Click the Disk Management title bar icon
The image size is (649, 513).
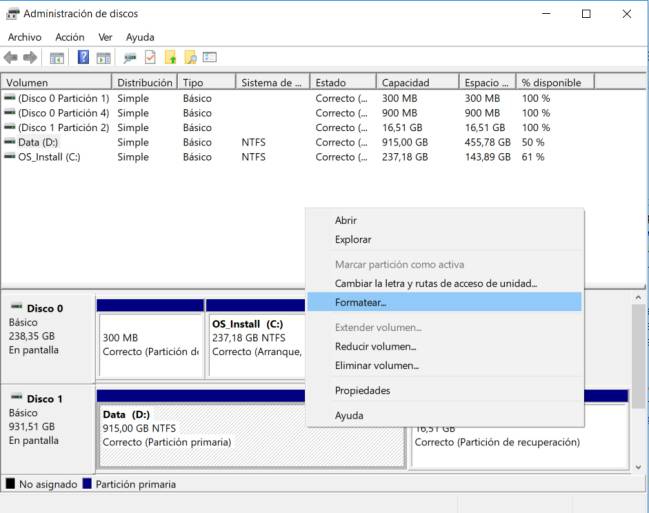[x=13, y=14]
